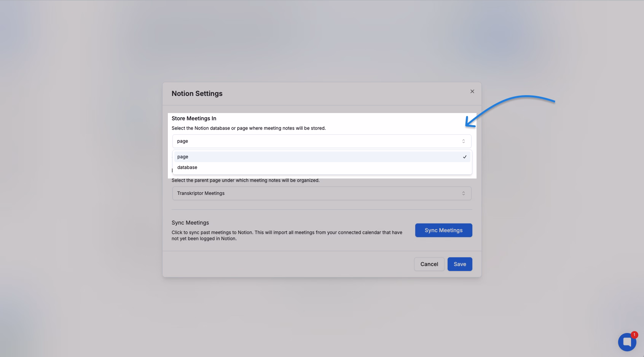Save the Notion settings
The image size is (644, 357).
pos(460,264)
